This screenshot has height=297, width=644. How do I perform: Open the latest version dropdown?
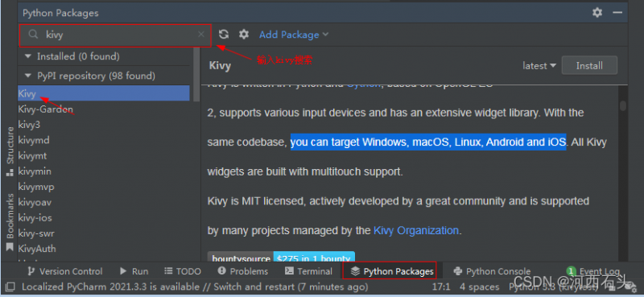(539, 66)
